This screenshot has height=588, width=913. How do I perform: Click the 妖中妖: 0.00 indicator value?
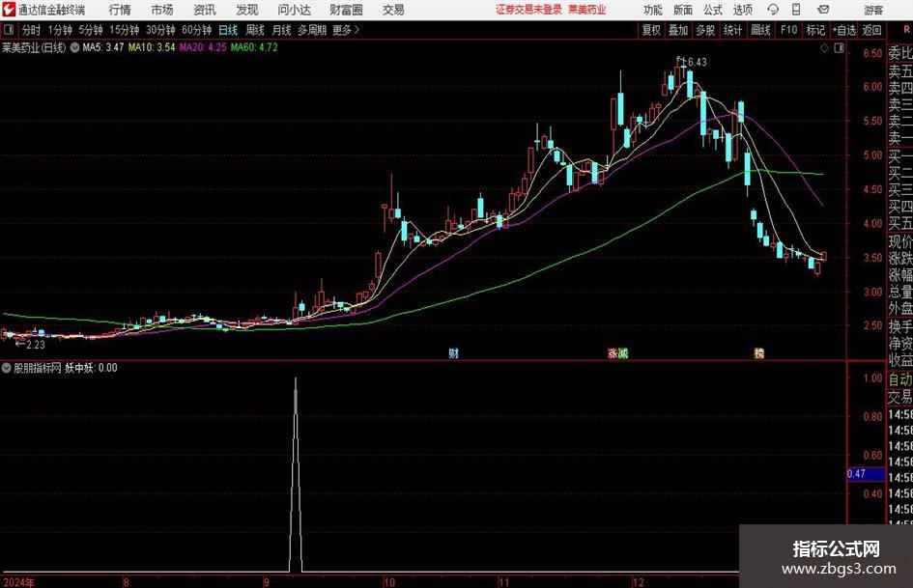(x=91, y=368)
